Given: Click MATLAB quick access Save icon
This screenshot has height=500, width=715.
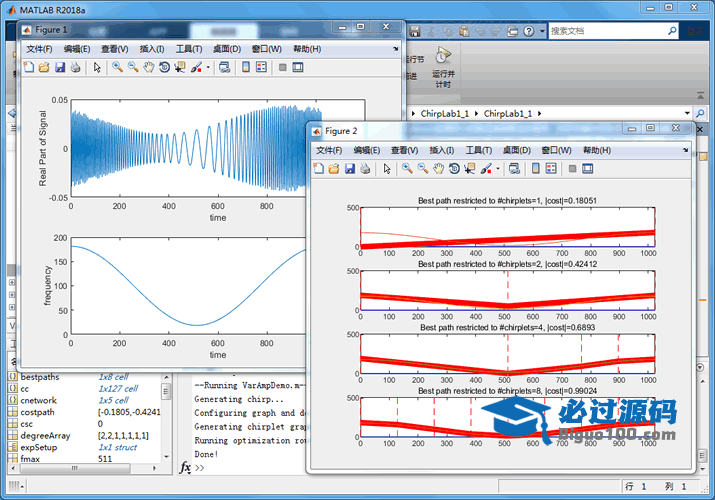Looking at the screenshot, I should coord(414,31).
